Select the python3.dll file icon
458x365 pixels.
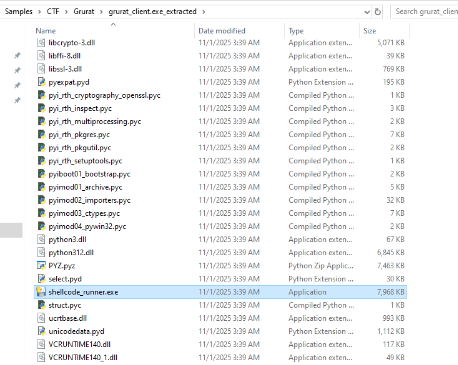tap(41, 239)
